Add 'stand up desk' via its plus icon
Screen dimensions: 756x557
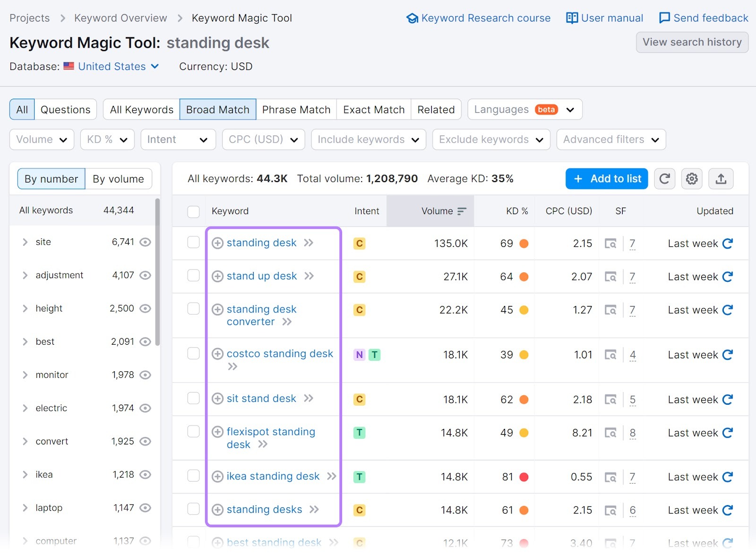[217, 276]
